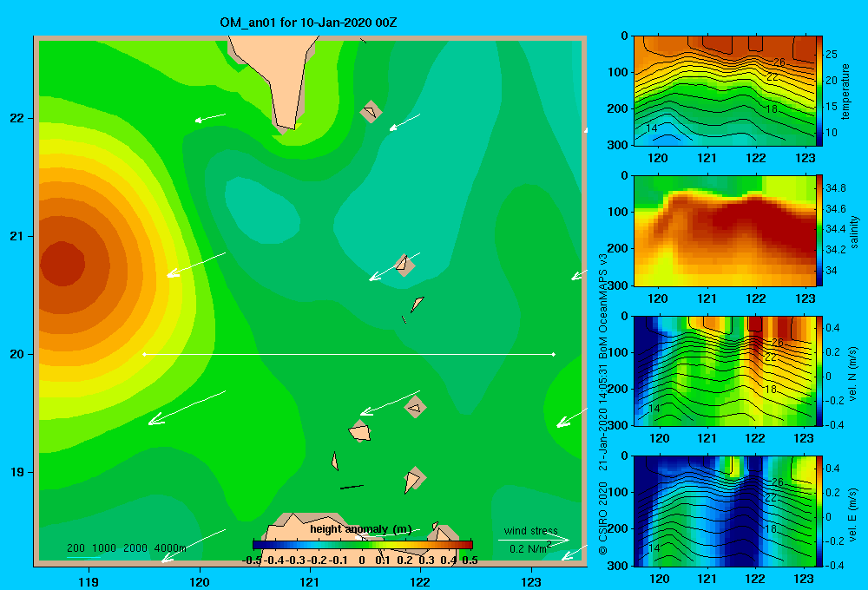Click the 'vel. E (m/s)' colorbar label
Viewport: 868px width, 590px height.
(x=852, y=514)
